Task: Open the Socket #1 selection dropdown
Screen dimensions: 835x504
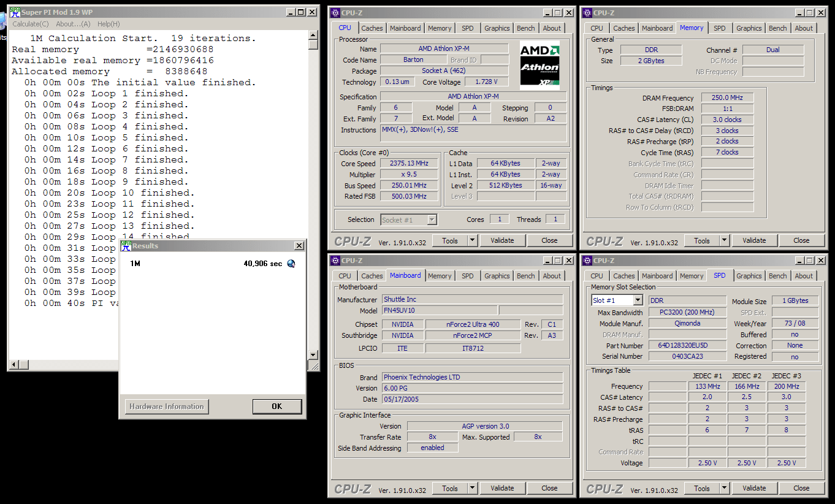Action: [x=432, y=220]
